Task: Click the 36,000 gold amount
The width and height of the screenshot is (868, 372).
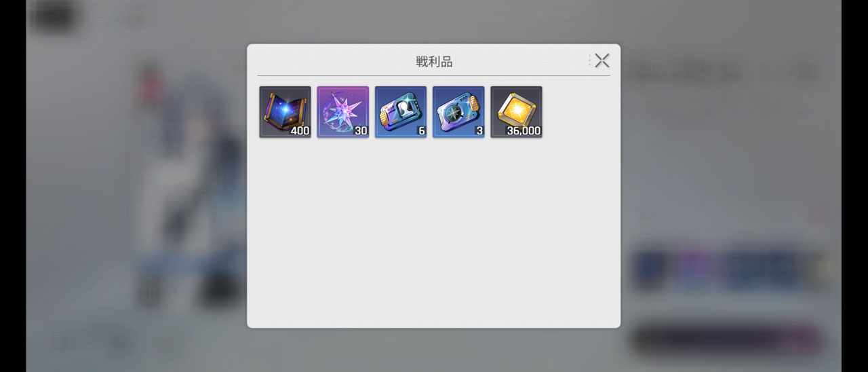Action: pyautogui.click(x=524, y=130)
